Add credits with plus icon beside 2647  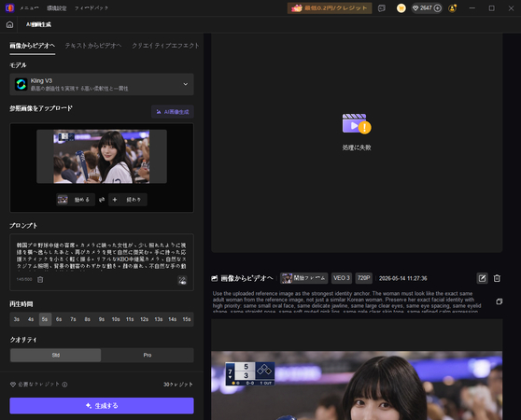point(438,8)
